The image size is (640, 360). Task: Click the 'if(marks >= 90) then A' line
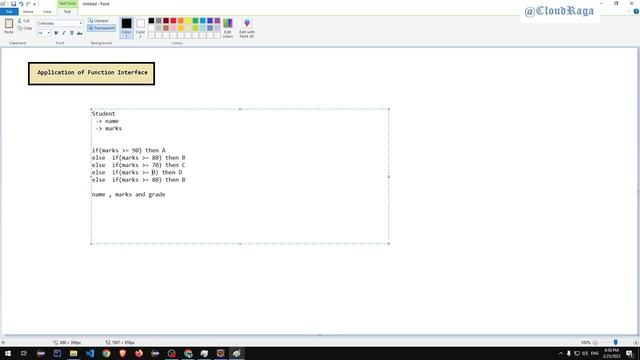tap(129, 151)
